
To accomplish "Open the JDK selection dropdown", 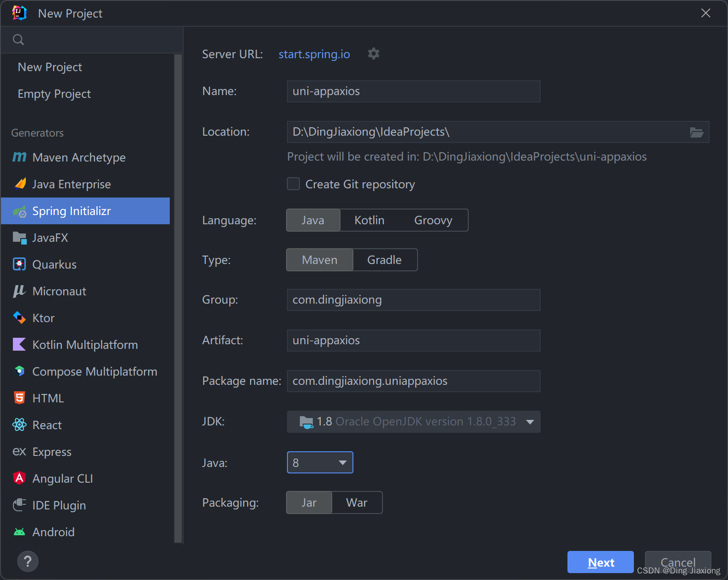I will pos(530,422).
